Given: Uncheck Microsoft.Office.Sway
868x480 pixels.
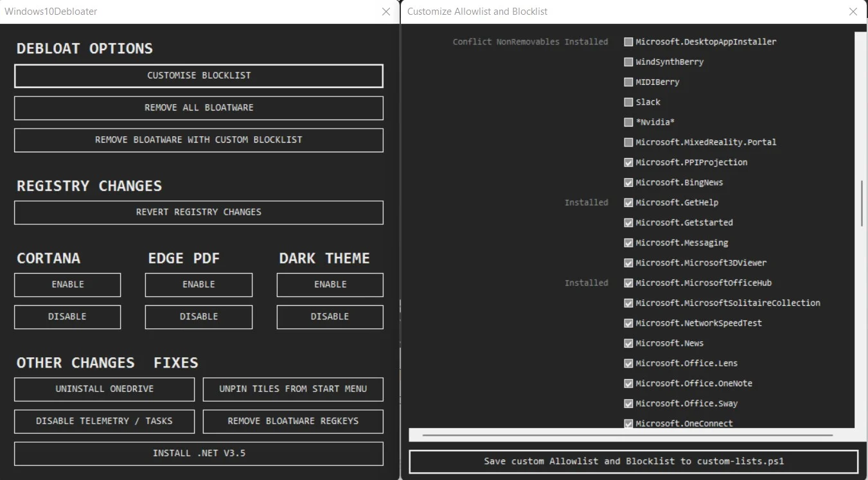Looking at the screenshot, I should click(x=628, y=404).
